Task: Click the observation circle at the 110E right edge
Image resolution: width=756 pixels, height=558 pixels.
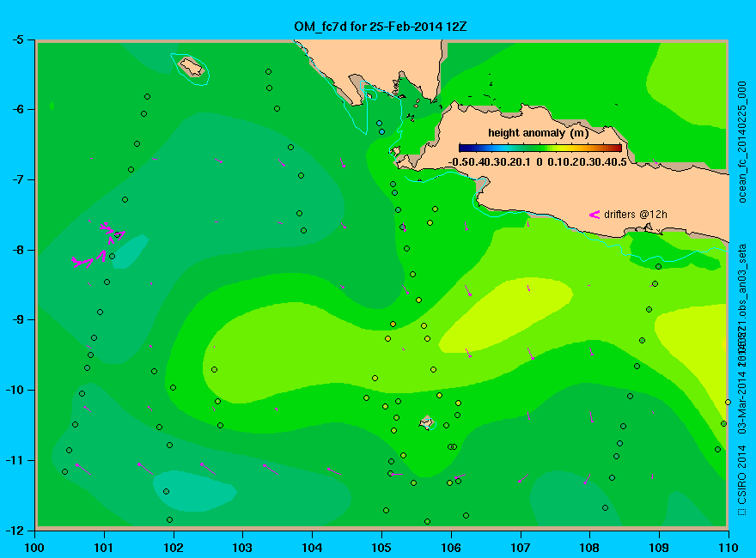Action: click(728, 403)
